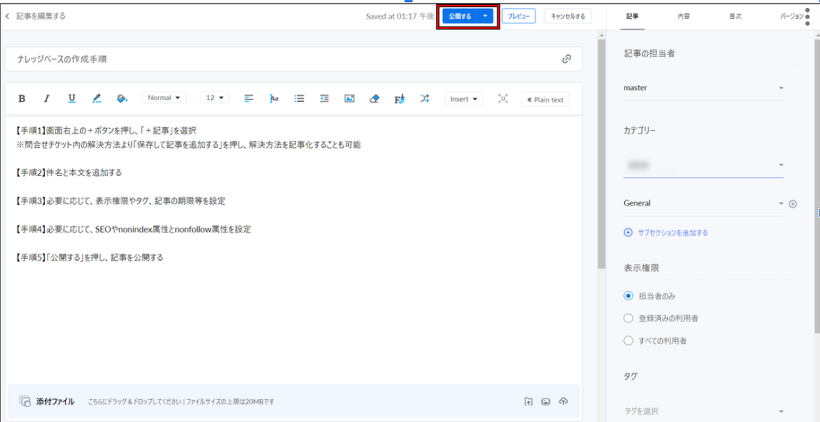Image resolution: width=820 pixels, height=422 pixels.
Task: Open the Normal paragraph style dropdown
Action: click(x=164, y=98)
